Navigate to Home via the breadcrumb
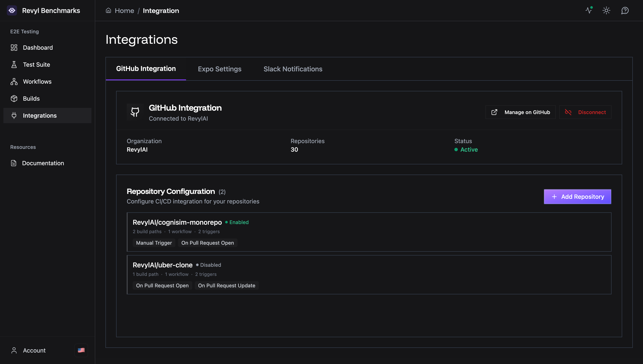The image size is (643, 364). [x=124, y=10]
